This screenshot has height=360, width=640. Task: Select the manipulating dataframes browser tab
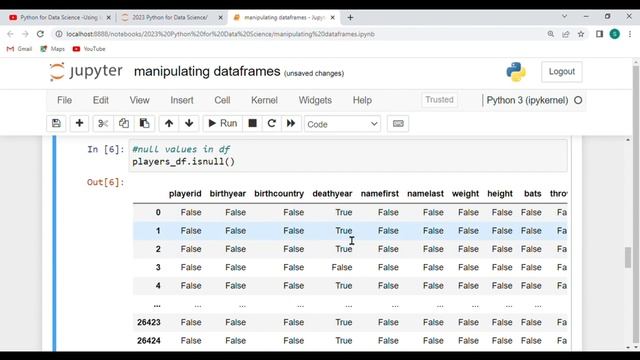click(284, 18)
